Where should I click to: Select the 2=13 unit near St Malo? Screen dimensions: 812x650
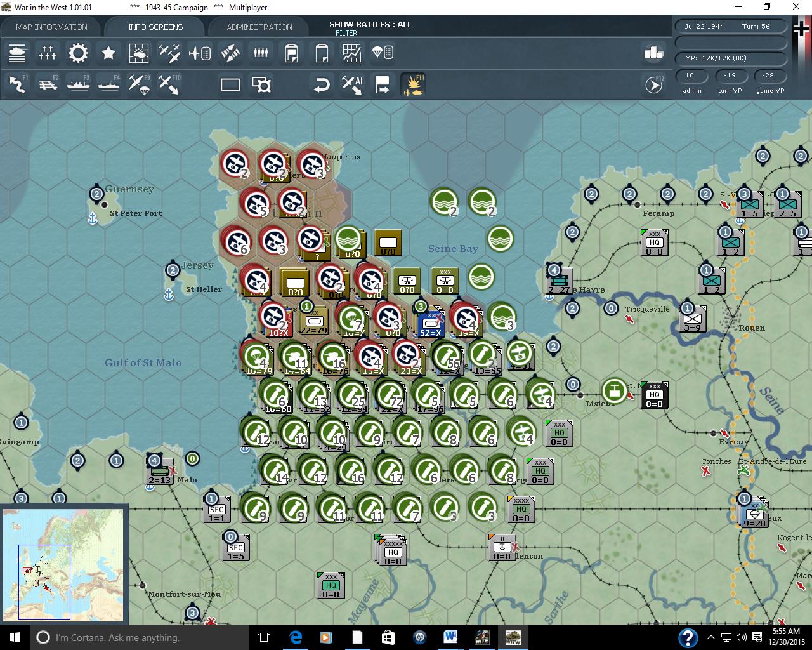click(x=160, y=470)
